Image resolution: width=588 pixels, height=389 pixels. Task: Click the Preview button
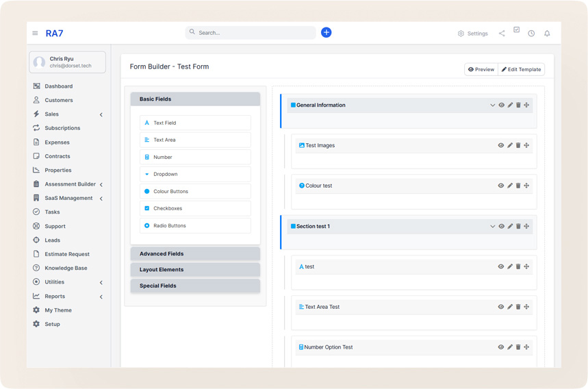[481, 69]
